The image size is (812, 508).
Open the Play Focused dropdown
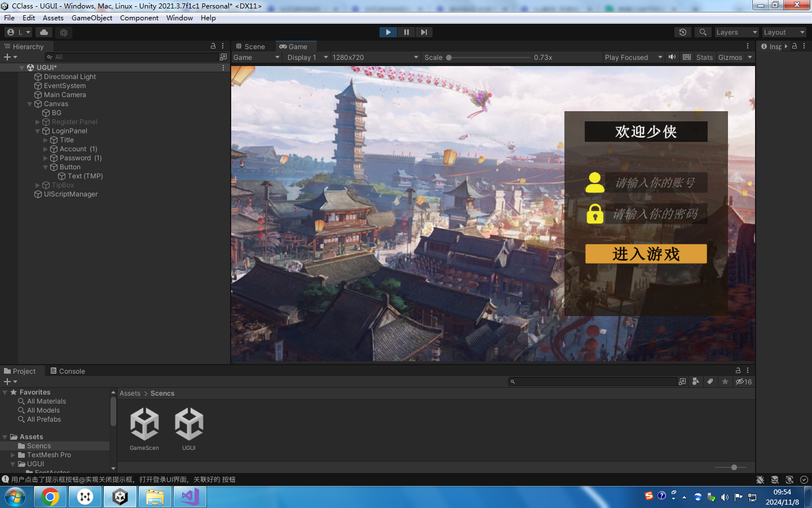point(633,57)
